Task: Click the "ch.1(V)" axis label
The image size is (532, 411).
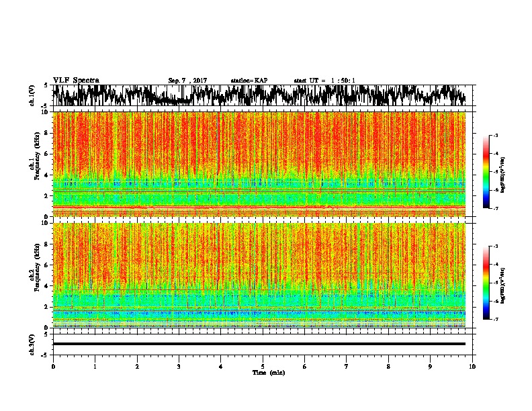Action: point(32,95)
